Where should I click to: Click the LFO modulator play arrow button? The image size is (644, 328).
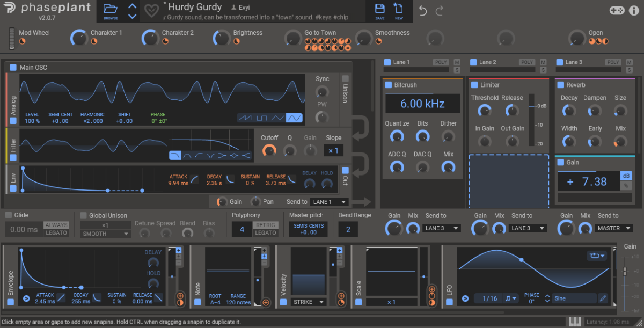click(465, 298)
